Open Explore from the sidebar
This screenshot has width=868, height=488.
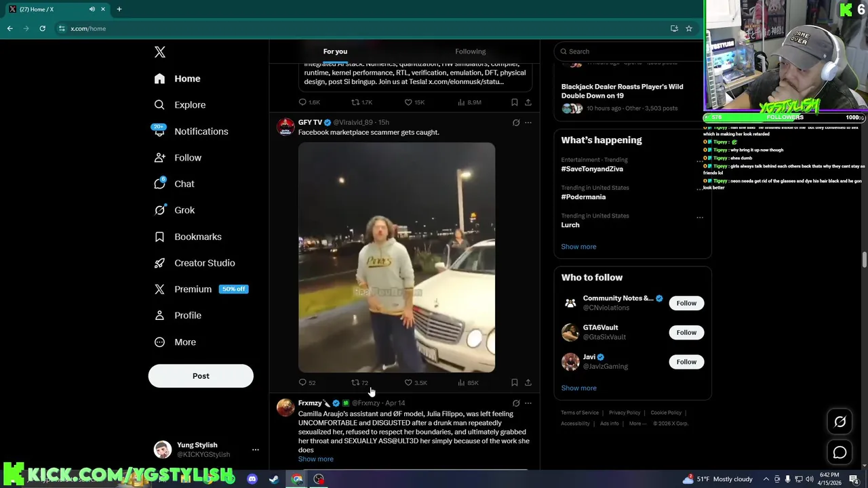180,105
